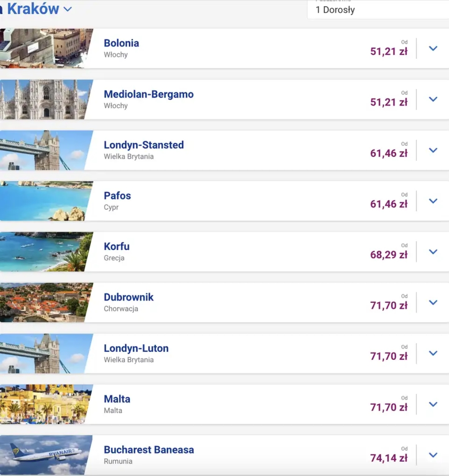Expand the Bolonia flight details chevron
This screenshot has width=449, height=476.
pyautogui.click(x=433, y=48)
